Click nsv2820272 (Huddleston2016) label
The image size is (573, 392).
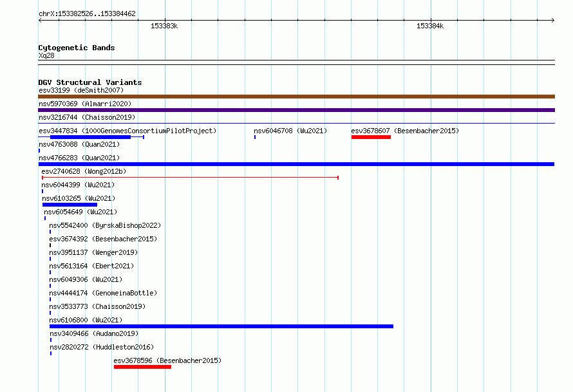tap(102, 347)
